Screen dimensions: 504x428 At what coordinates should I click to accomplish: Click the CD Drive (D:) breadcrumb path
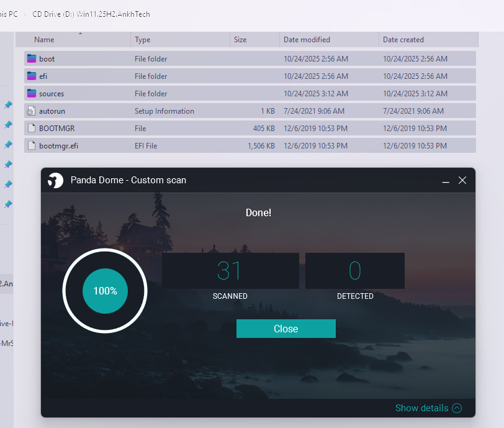[x=91, y=14]
